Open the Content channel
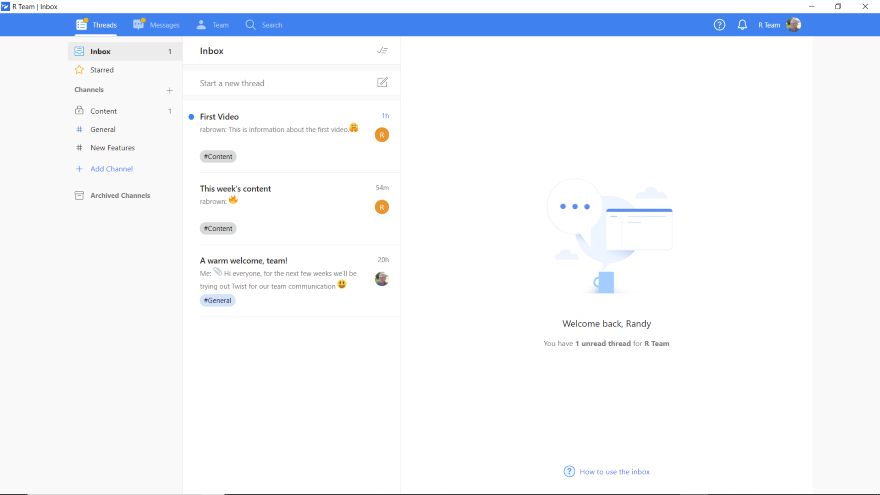Viewport: 880px width, 495px height. 125,111
